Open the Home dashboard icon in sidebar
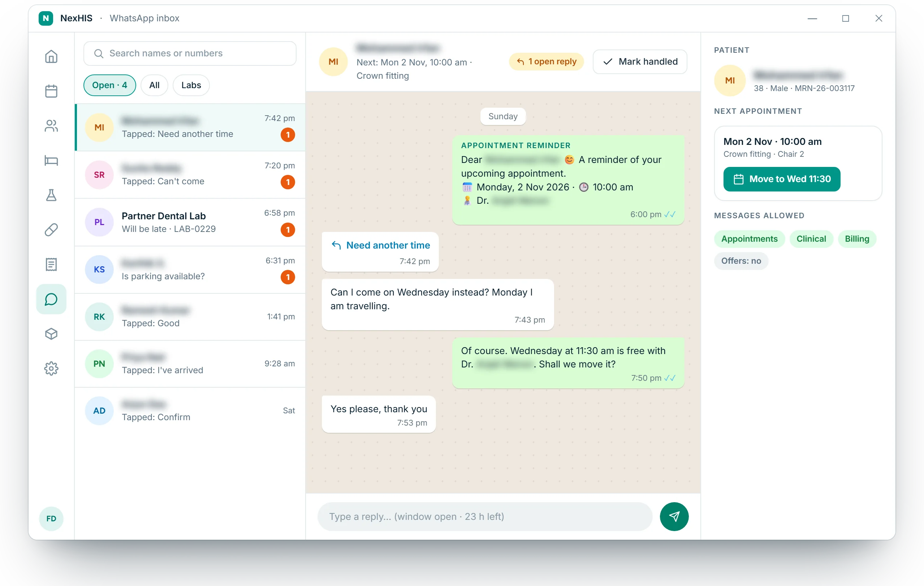The image size is (924, 586). tap(51, 56)
